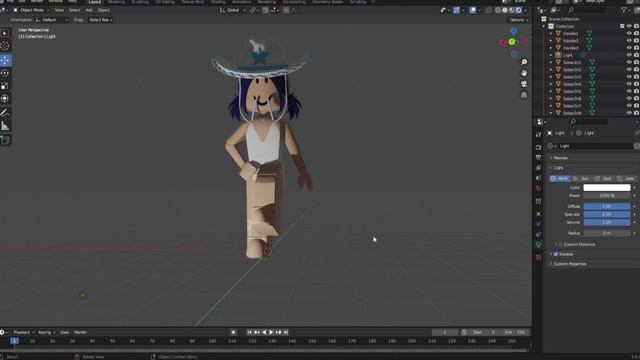Toggle camera view icon in viewport

click(524, 84)
